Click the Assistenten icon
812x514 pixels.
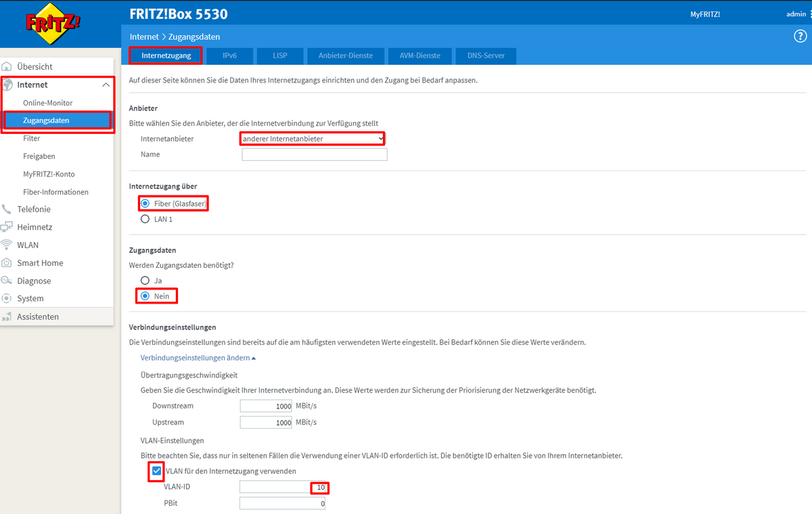[7, 317]
